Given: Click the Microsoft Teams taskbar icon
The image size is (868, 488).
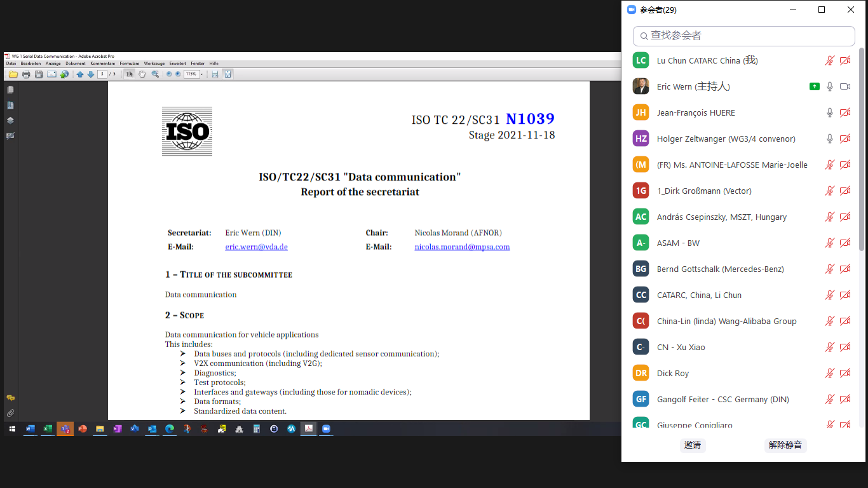Looking at the screenshot, I should (65, 429).
